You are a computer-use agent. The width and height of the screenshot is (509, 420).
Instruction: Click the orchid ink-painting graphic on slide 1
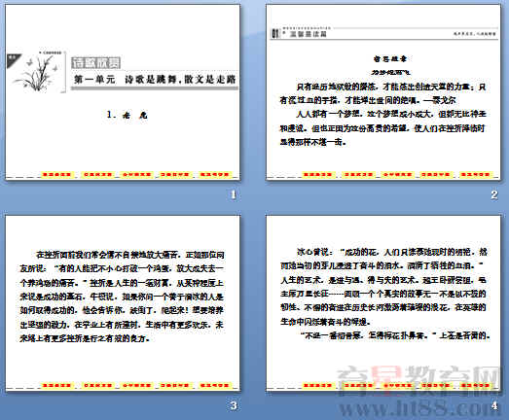coord(38,73)
